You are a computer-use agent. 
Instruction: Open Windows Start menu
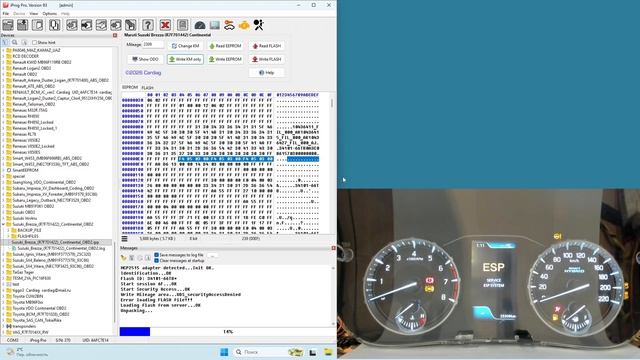coord(224,352)
